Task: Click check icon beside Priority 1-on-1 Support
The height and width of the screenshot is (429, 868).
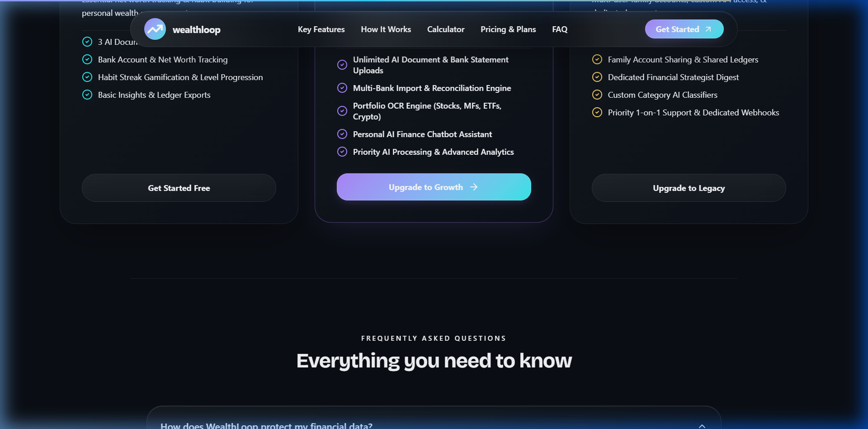Action: click(x=597, y=112)
